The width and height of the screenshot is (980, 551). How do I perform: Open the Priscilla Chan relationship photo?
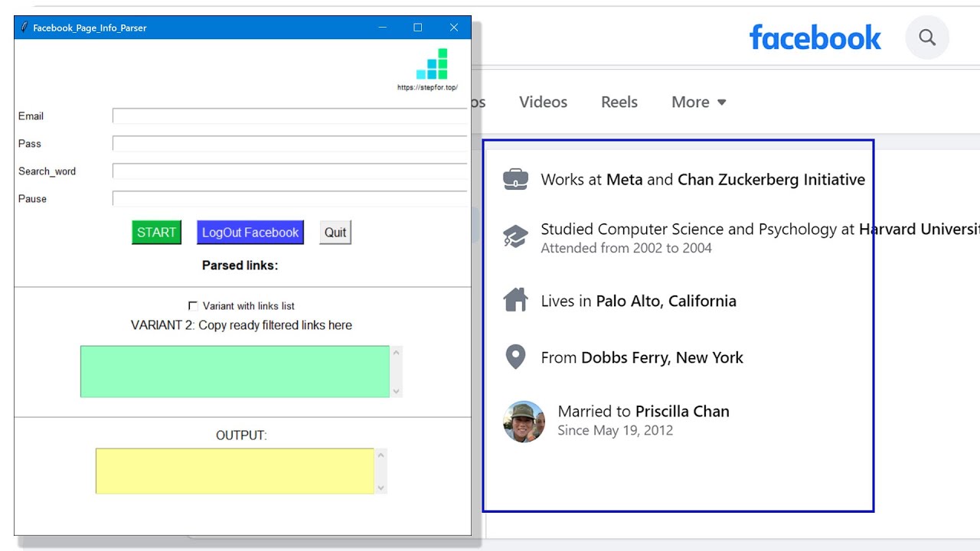click(x=524, y=421)
